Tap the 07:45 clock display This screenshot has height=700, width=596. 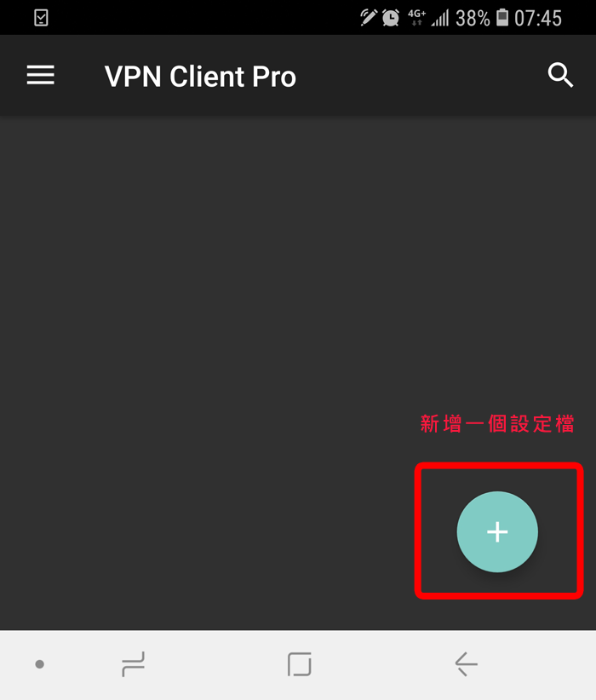538,18
